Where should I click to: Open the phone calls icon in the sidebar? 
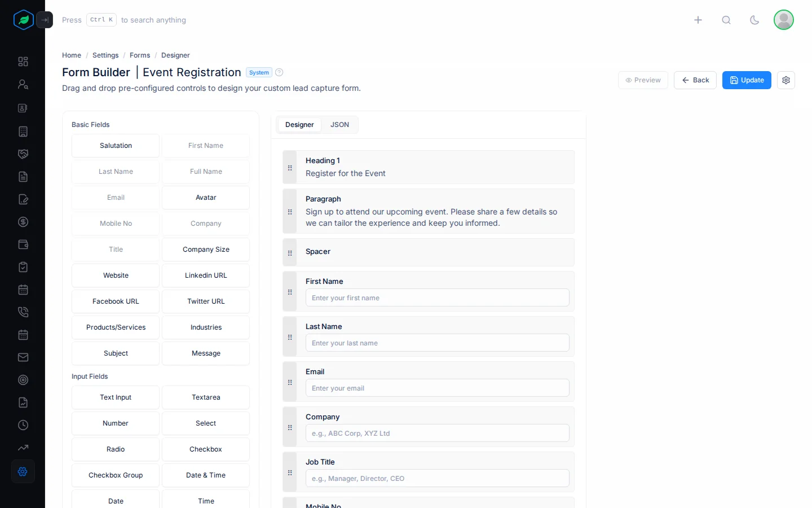pyautogui.click(x=23, y=312)
